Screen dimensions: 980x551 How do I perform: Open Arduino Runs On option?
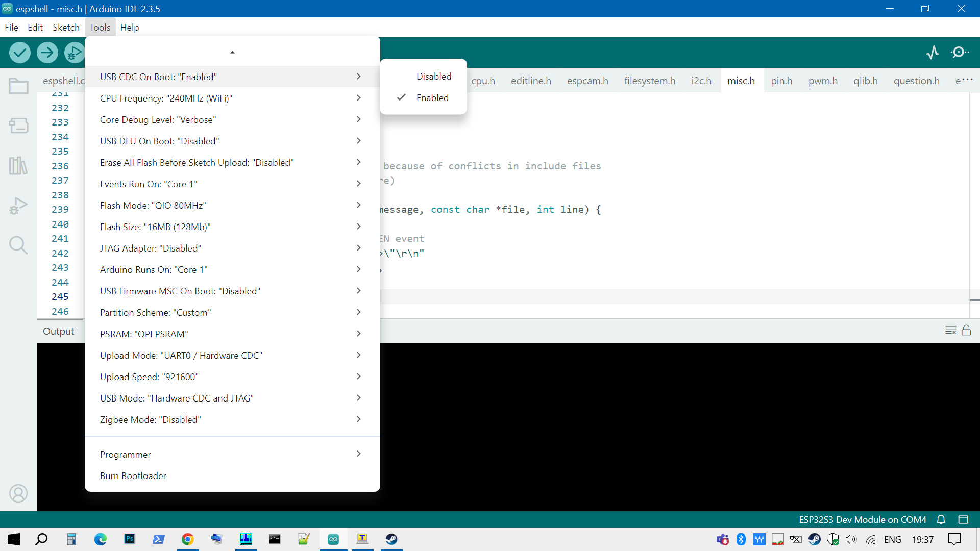point(232,269)
